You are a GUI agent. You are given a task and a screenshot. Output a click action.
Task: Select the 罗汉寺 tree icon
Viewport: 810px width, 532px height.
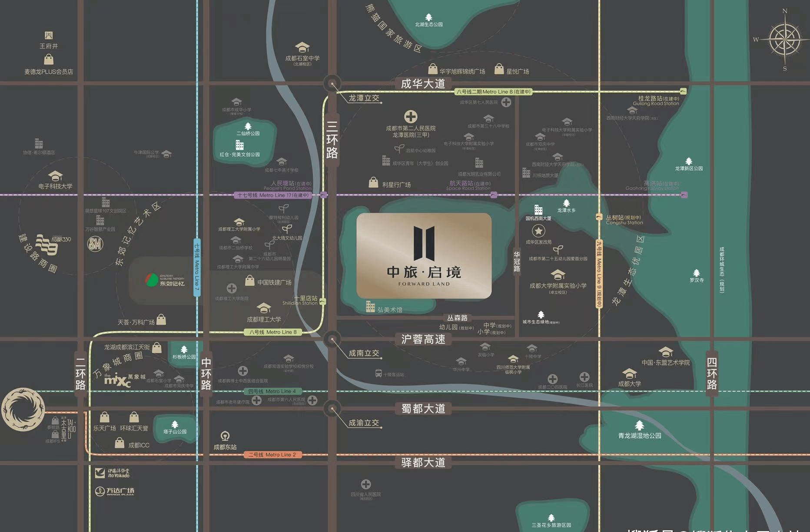696,273
